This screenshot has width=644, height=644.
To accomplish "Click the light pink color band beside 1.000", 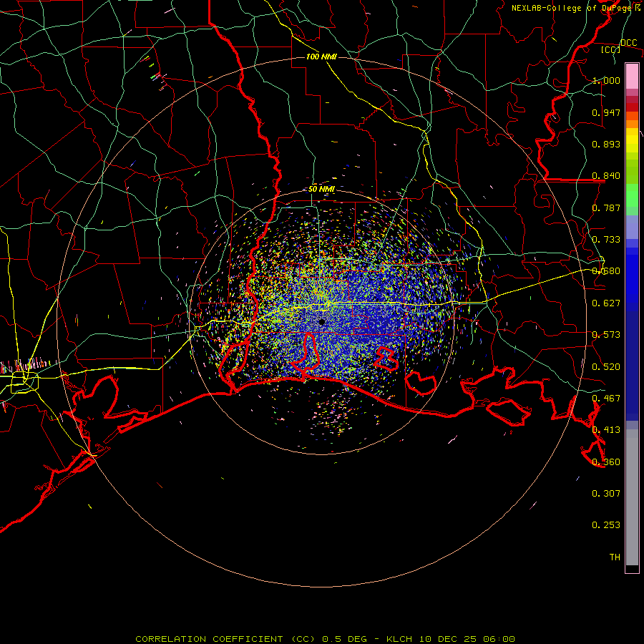I will [x=632, y=77].
